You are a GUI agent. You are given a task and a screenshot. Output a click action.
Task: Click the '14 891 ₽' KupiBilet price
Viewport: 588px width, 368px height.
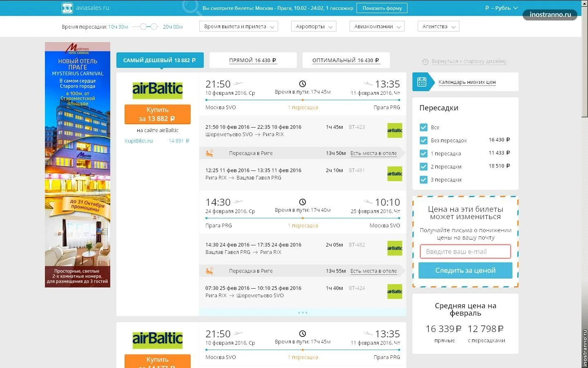[179, 141]
